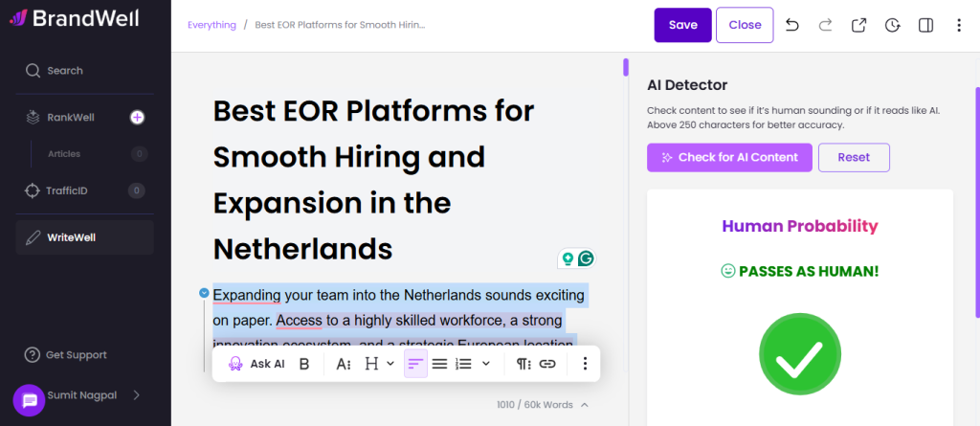Click the Search field in the sidebar

(65, 71)
